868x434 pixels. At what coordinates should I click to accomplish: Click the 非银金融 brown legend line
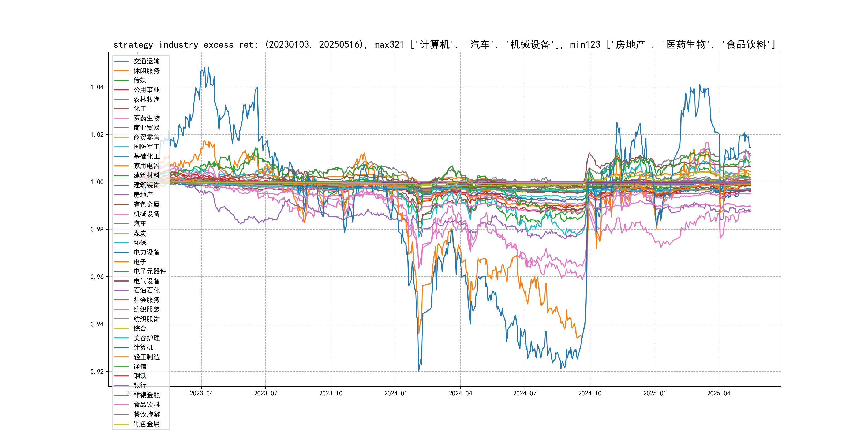click(121, 395)
